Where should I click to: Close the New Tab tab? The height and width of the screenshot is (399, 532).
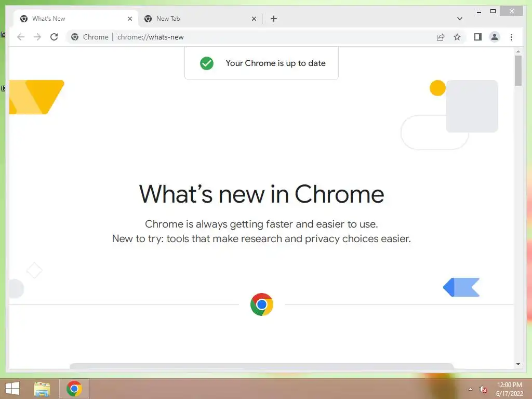tap(254, 19)
